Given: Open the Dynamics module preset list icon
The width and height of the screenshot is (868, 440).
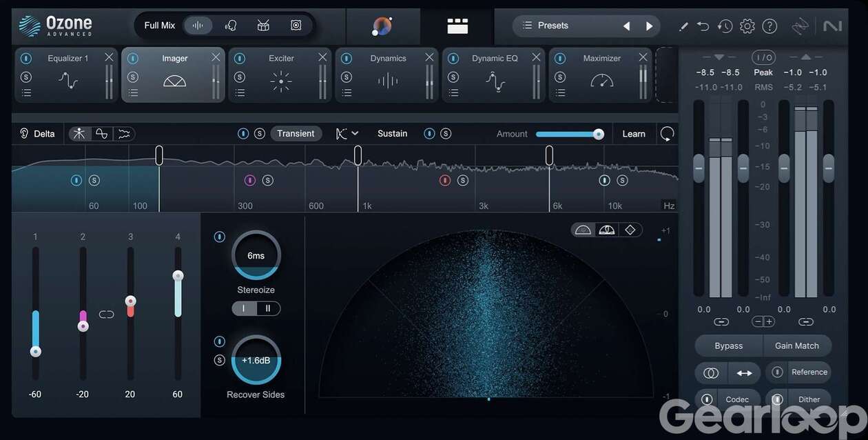Looking at the screenshot, I should (x=347, y=92).
